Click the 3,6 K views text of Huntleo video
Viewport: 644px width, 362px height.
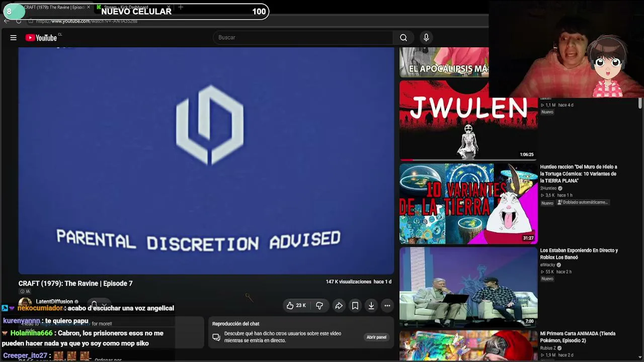click(548, 196)
